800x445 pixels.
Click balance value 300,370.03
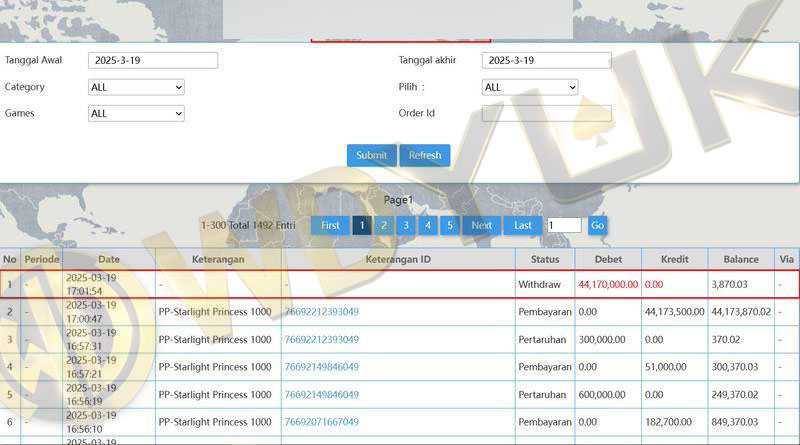pos(735,367)
